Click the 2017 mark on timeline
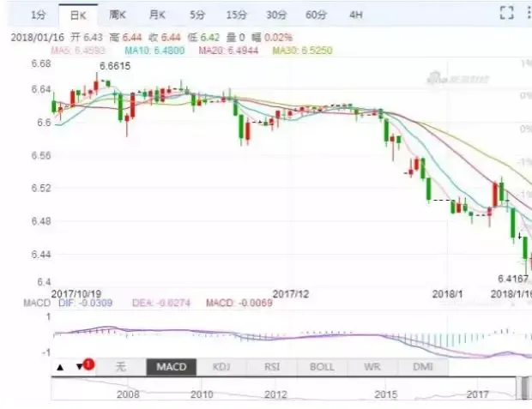Screen dimensions: 532x409 (x=478, y=394)
